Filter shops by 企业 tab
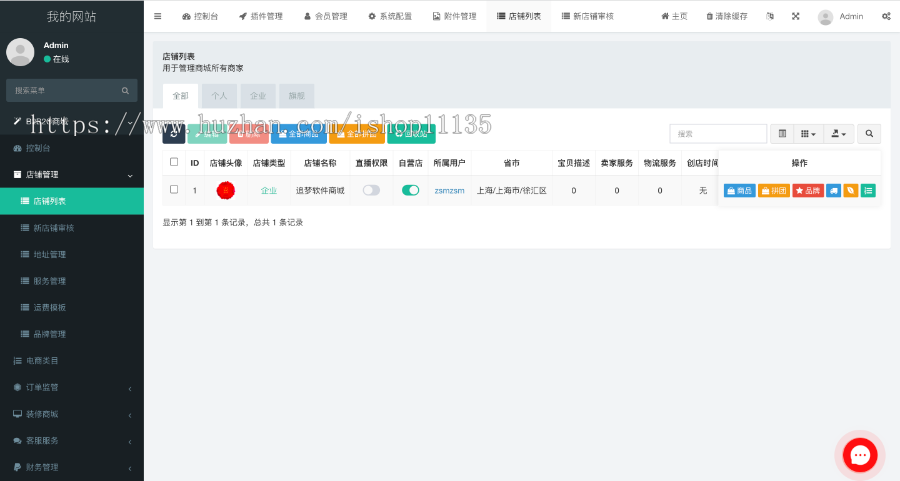Image resolution: width=900 pixels, height=481 pixels. 258,96
